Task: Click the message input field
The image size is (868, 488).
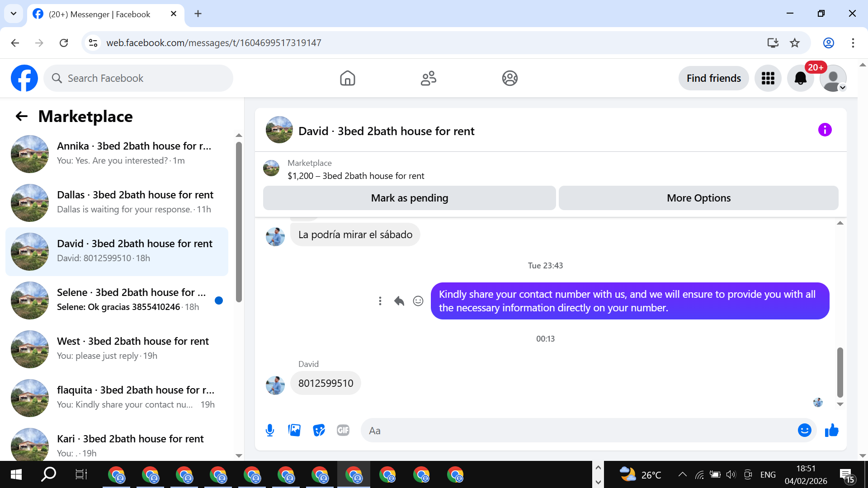Action: click(x=579, y=431)
